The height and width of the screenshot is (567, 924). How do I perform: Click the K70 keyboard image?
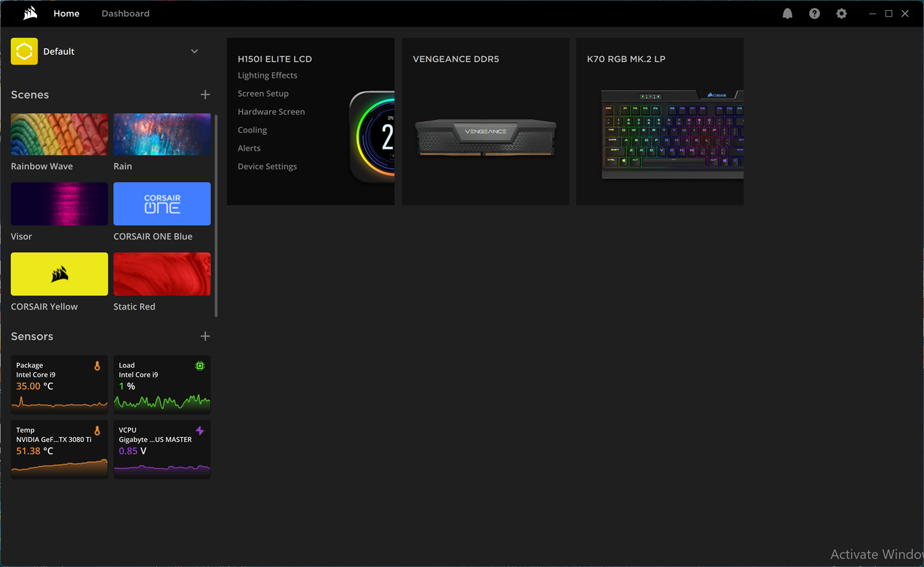(x=672, y=134)
